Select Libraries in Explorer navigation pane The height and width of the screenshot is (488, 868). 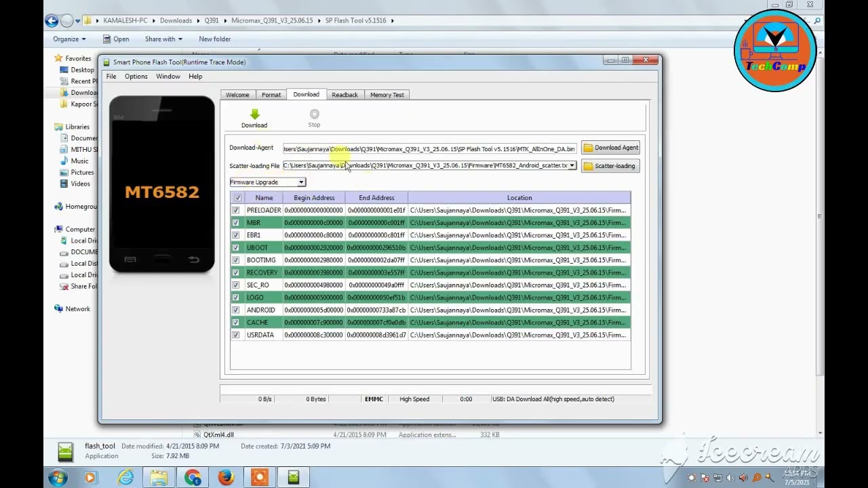[77, 127]
